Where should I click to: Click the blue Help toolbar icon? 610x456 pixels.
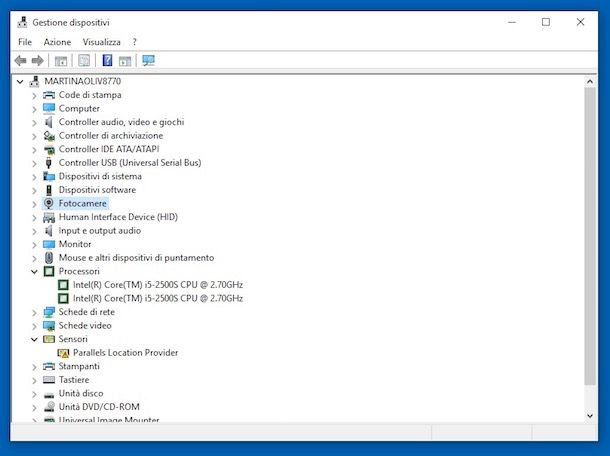point(107,60)
